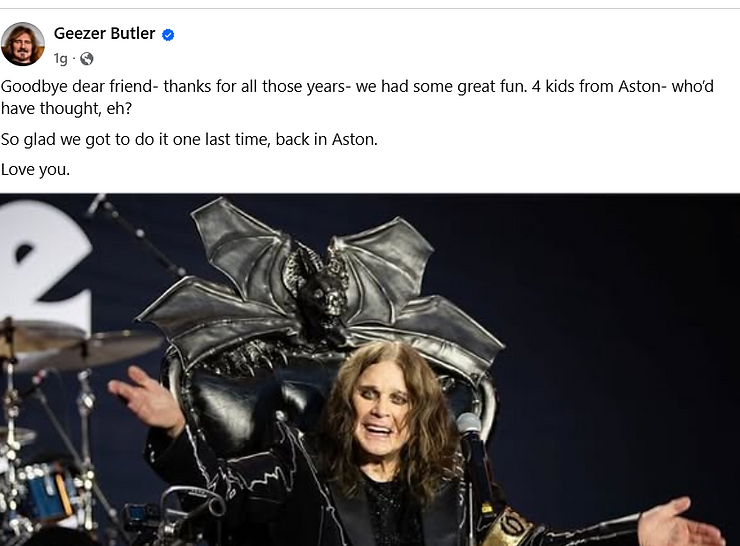Click the globe public audience icon
Screen dimensions: 740x546
87,59
